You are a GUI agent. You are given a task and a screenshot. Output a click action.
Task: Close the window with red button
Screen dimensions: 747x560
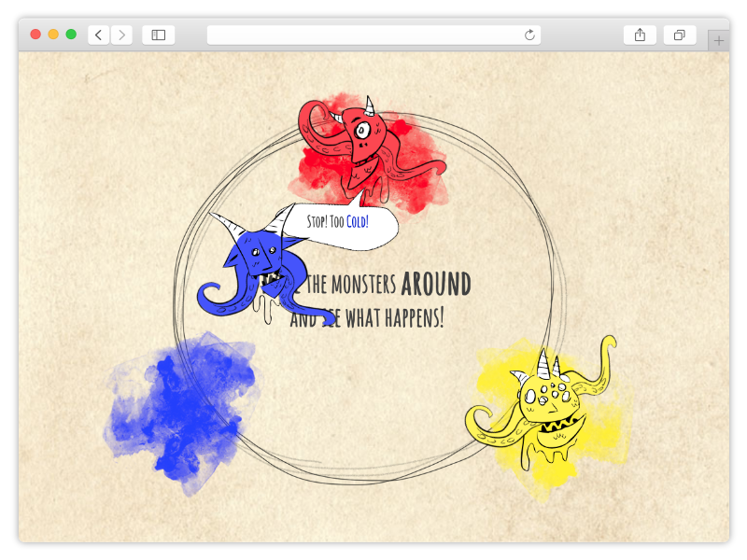click(x=35, y=35)
